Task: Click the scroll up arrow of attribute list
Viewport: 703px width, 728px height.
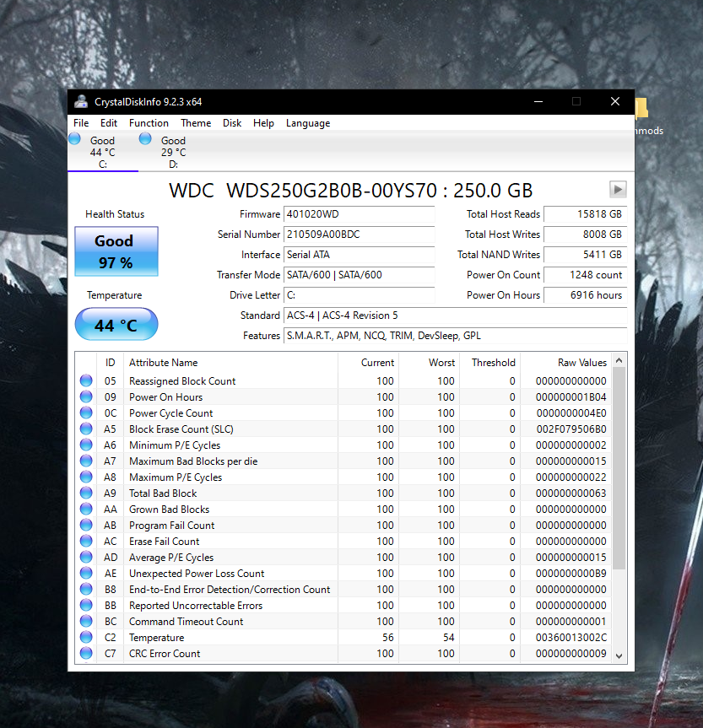Action: (619, 360)
